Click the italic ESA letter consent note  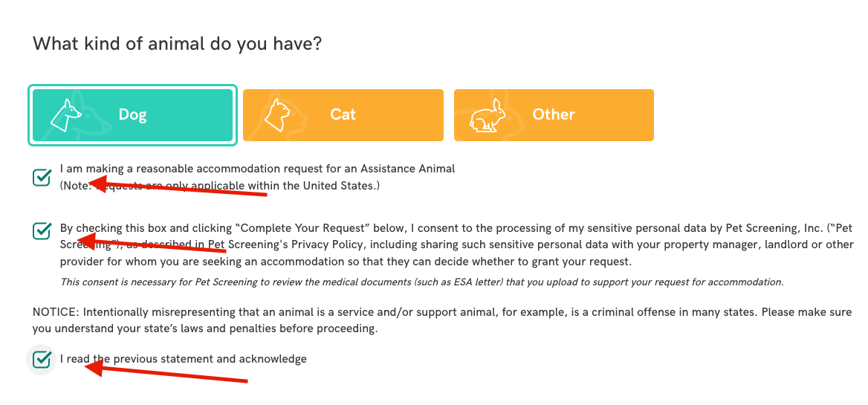[421, 282]
